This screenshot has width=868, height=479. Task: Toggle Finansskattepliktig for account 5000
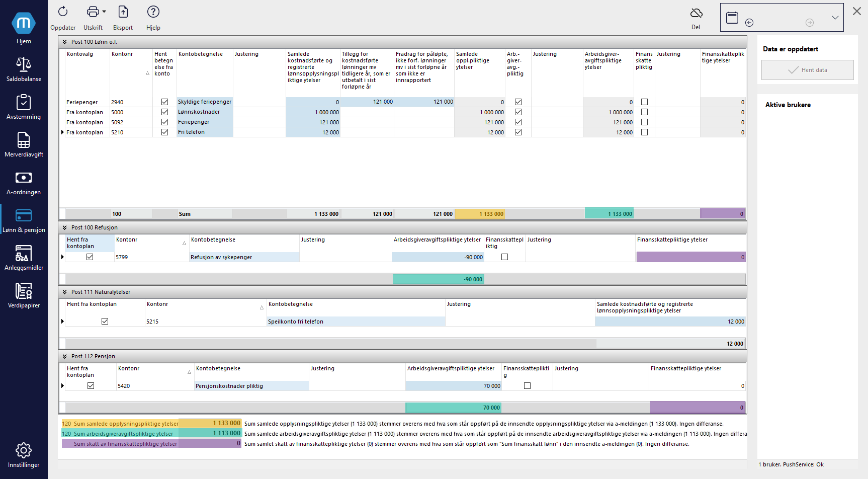coord(644,112)
